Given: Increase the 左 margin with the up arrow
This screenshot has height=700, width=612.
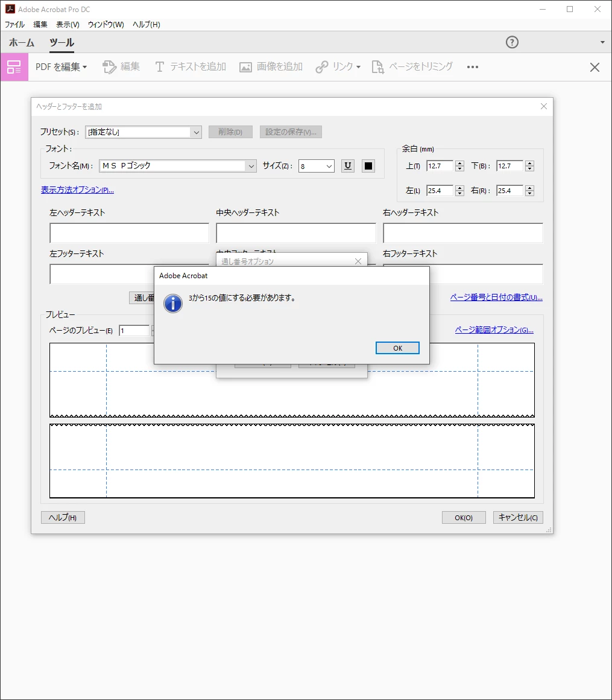Looking at the screenshot, I should coord(460,188).
